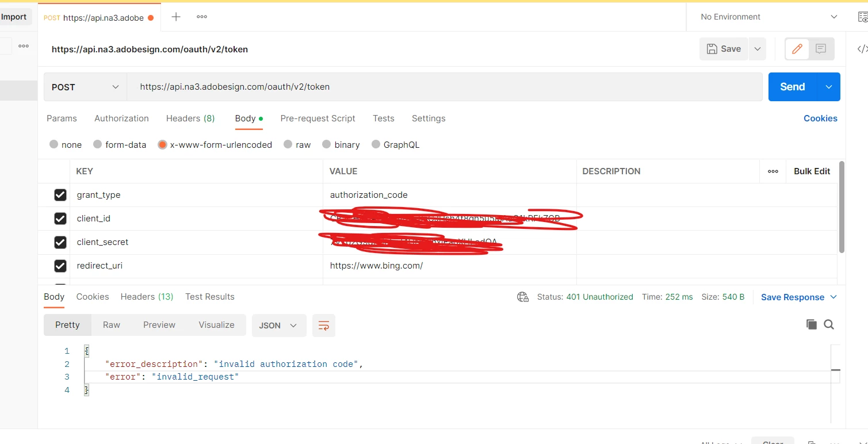The width and height of the screenshot is (868, 444).
Task: Uncheck the redirect_uri parameter
Action: [x=60, y=266]
